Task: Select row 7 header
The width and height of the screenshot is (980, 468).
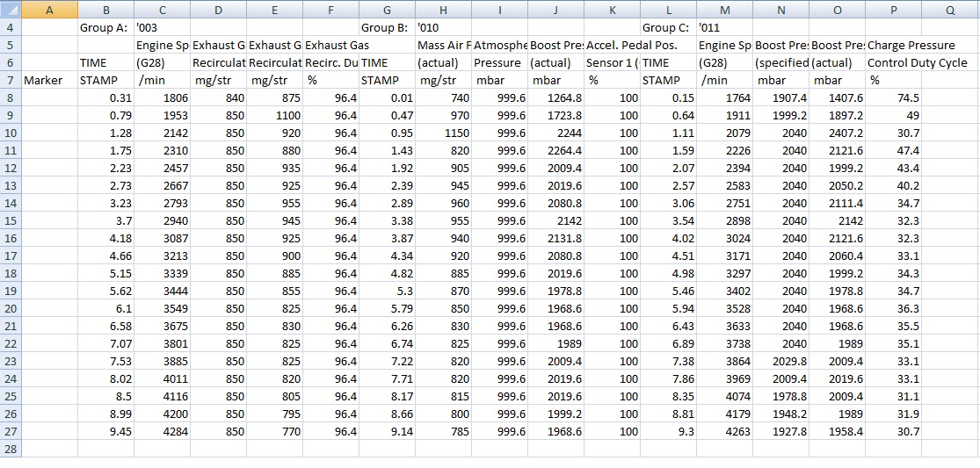Action: [11, 80]
